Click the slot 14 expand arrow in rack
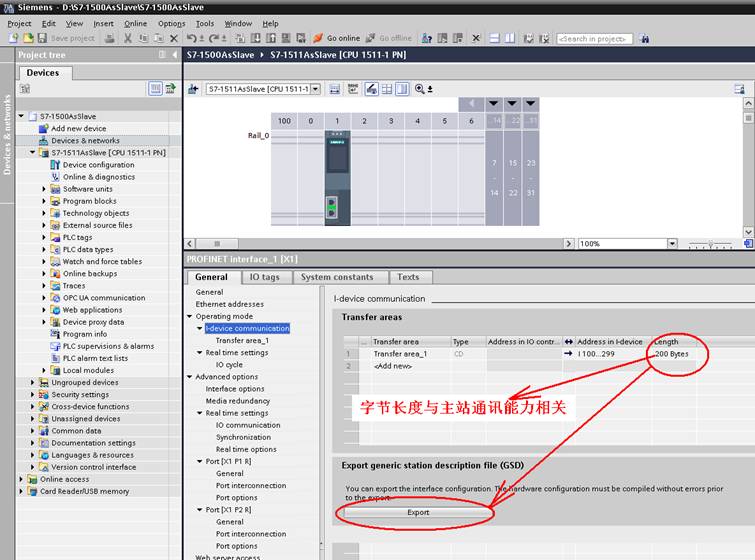This screenshot has height=560, width=755. 494,104
